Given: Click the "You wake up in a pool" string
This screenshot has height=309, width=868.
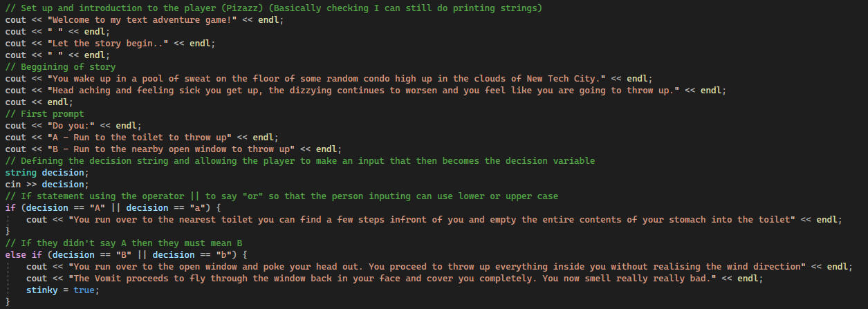Looking at the screenshot, I should click(325, 79).
